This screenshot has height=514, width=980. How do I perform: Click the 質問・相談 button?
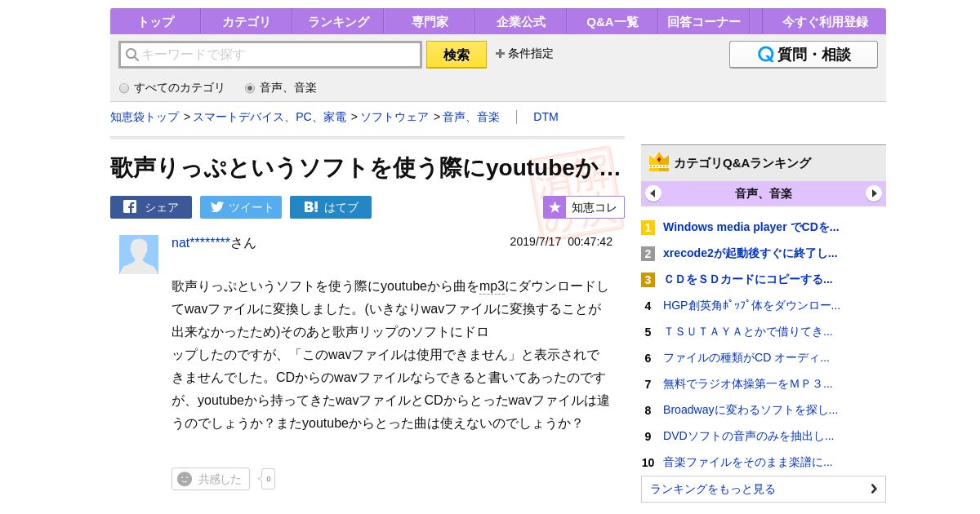(x=804, y=55)
